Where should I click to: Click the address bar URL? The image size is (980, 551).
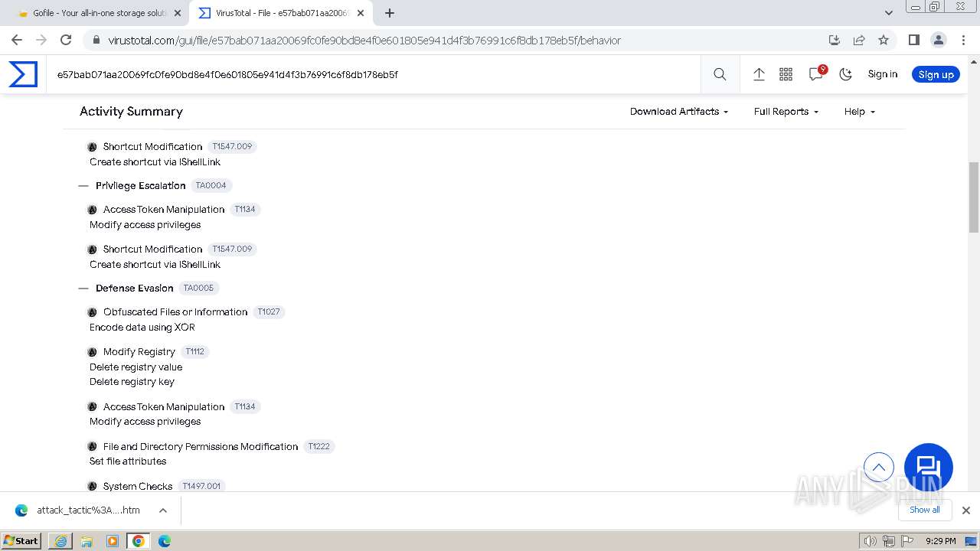pyautogui.click(x=364, y=41)
